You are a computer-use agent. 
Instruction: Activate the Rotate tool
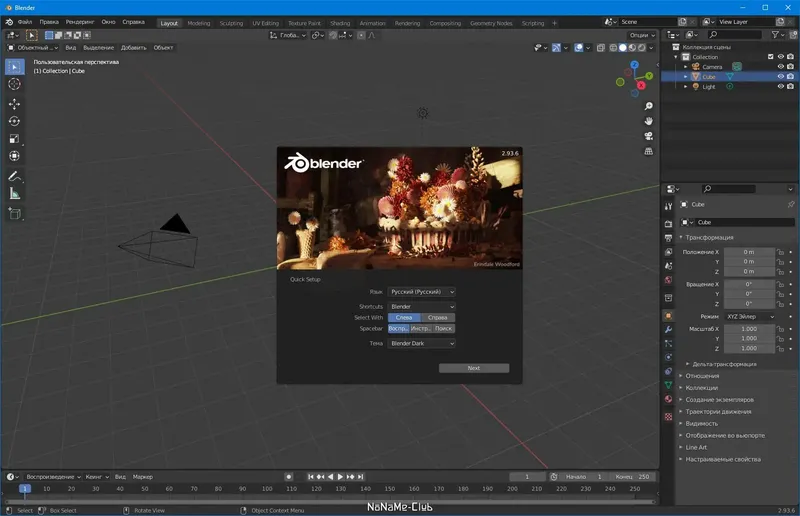[x=15, y=121]
